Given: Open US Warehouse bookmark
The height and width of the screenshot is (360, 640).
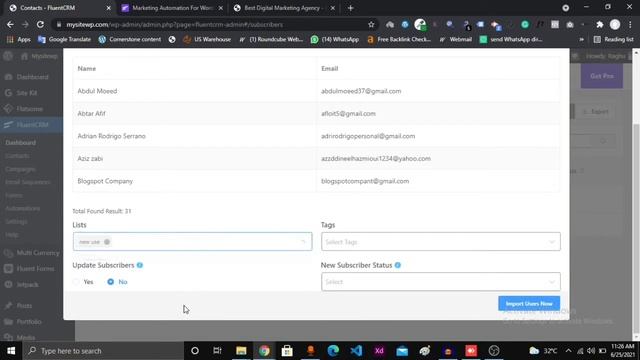Looking at the screenshot, I should point(207,39).
